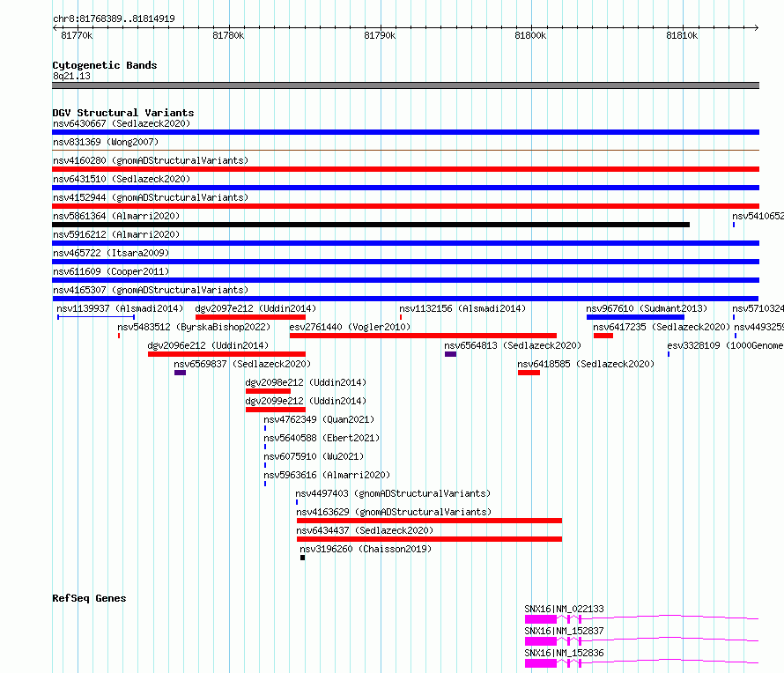Select the SNX16|NM_152837 transcript label
This screenshot has height=673, width=784.
coord(564,631)
